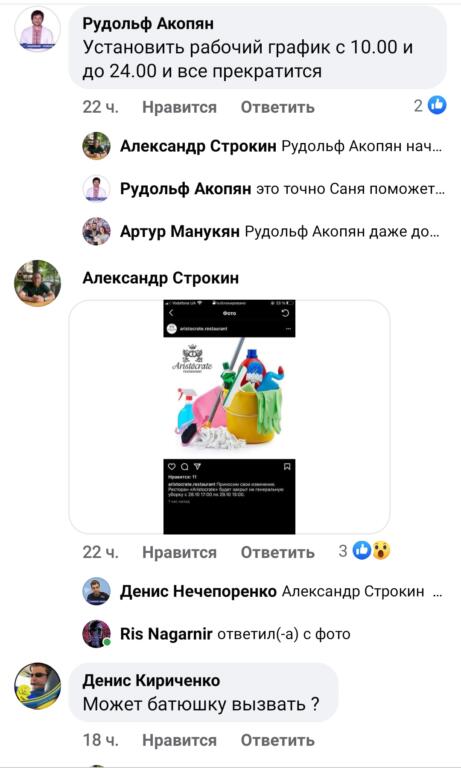The image size is (461, 768).
Task: Open the Aristocrate restaurant screenshot image
Action: tap(229, 417)
